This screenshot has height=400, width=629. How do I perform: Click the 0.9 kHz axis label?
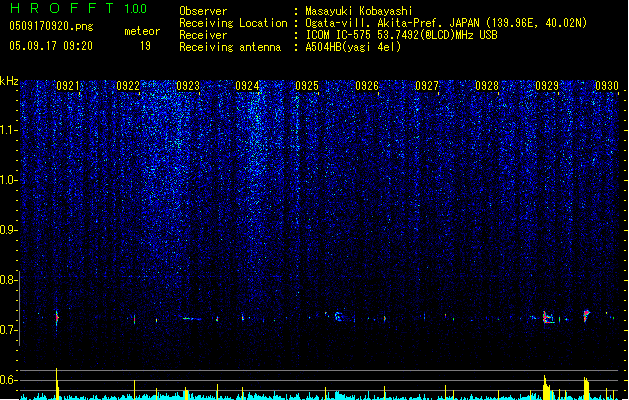coord(8,230)
